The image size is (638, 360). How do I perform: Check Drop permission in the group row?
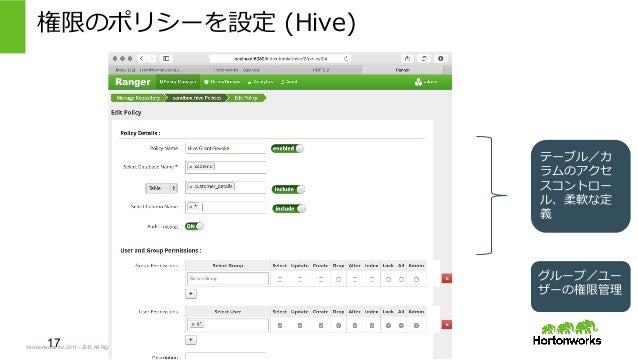coord(338,279)
